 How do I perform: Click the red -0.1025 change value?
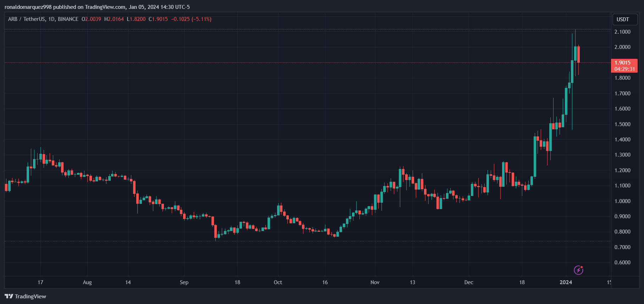point(180,19)
